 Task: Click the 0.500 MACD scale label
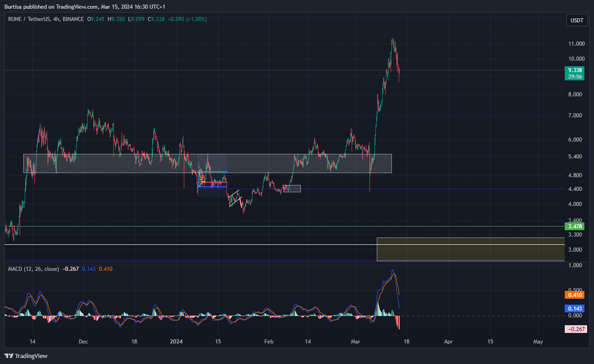[x=576, y=290]
